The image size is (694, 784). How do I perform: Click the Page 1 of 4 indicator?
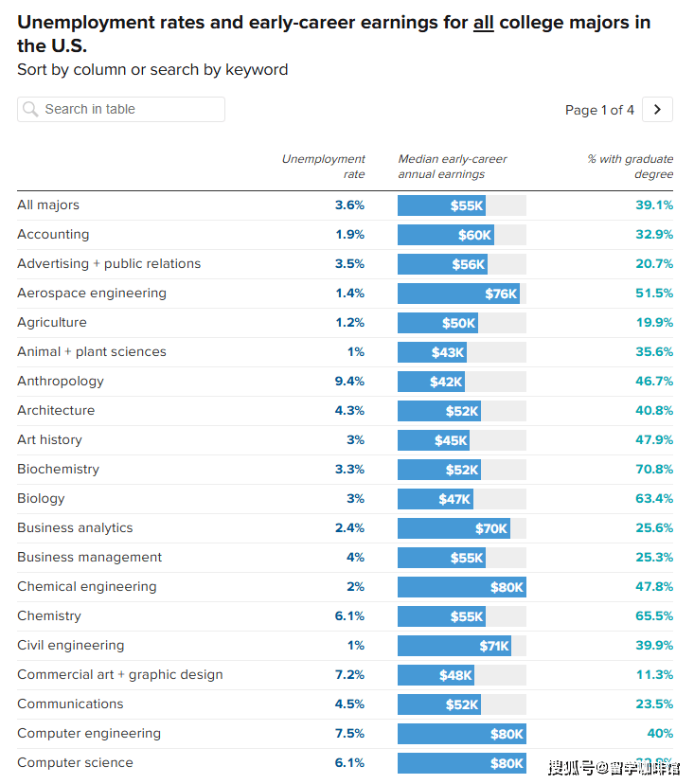coord(599,110)
